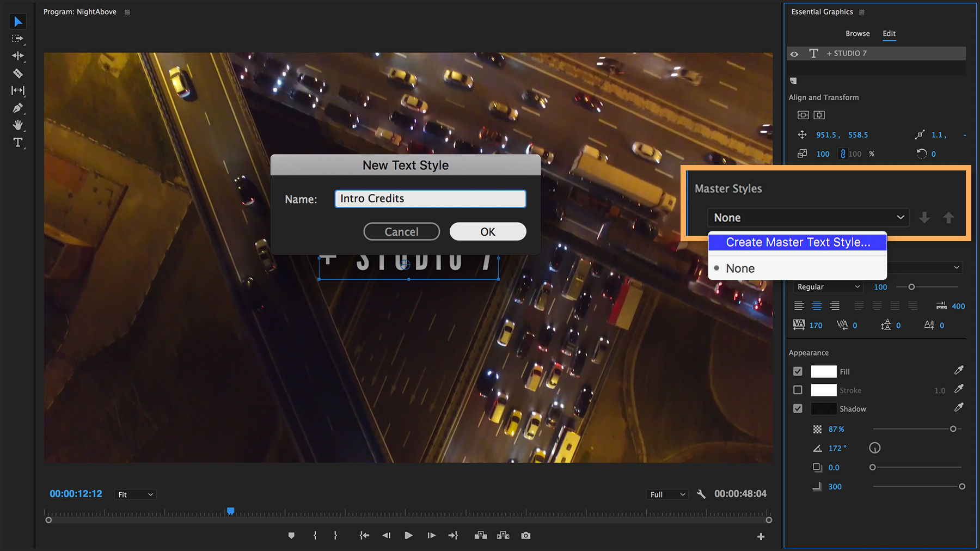The height and width of the screenshot is (551, 980).
Task: Toggle the Stroke checkbox off
Action: [798, 390]
